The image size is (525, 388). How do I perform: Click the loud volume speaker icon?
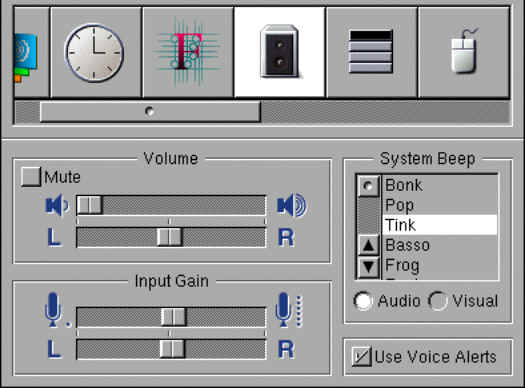pos(292,205)
